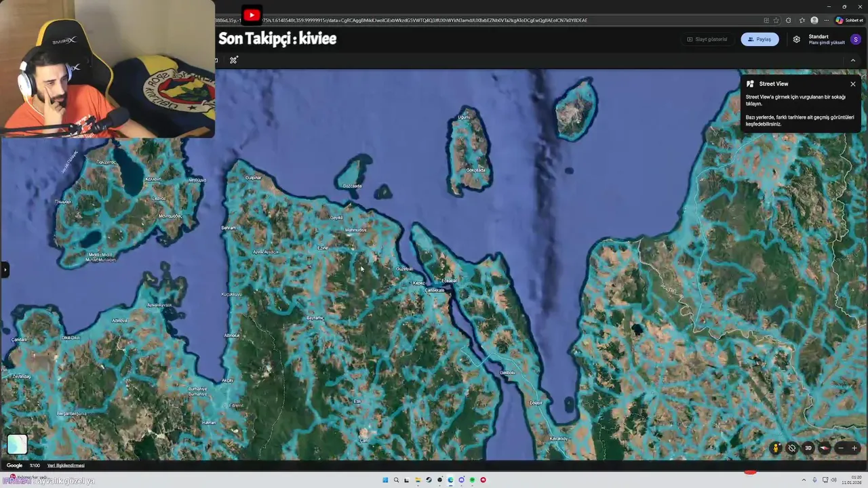Click the Gelibolu town label

(507, 373)
